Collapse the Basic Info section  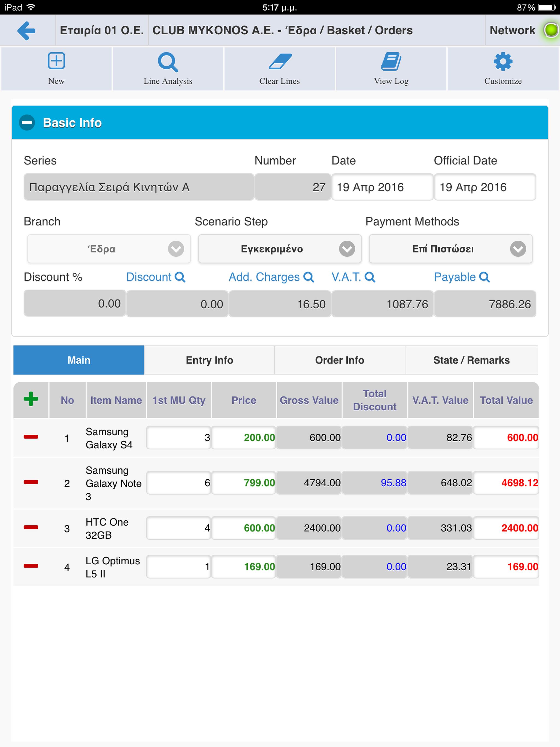[x=27, y=122]
